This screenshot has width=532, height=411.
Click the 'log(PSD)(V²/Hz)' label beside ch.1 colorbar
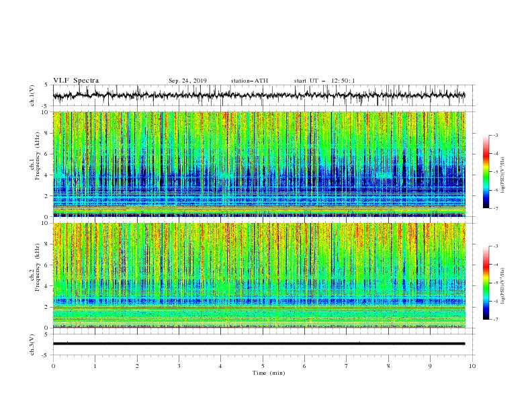tap(502, 175)
